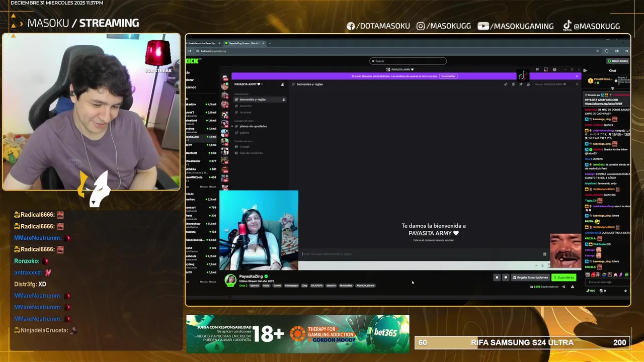Click the invite people icon beside PAYASITA ARMY
Viewport: 644px width, 362px height.
pos(282,84)
